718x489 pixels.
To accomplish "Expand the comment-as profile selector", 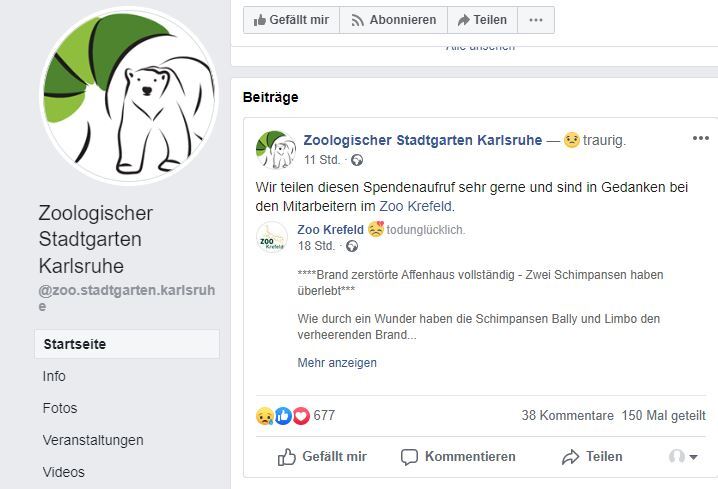I will [x=684, y=457].
